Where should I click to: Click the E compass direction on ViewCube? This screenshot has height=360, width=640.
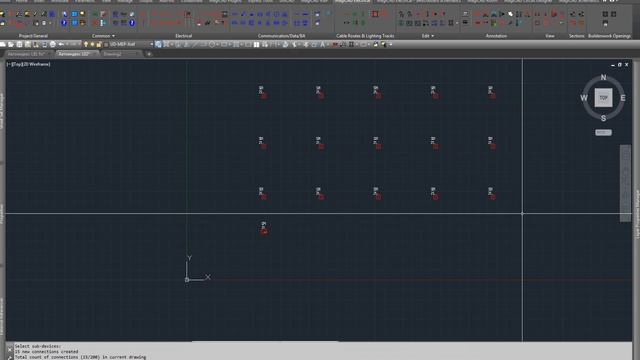623,98
